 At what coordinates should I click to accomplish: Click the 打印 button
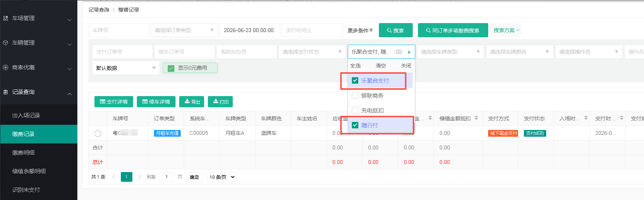pos(220,102)
